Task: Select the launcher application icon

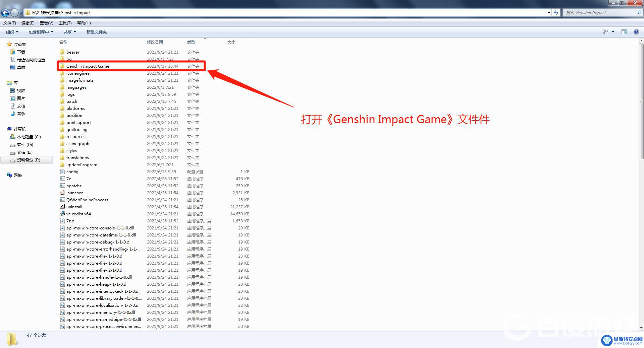Action: [62, 193]
